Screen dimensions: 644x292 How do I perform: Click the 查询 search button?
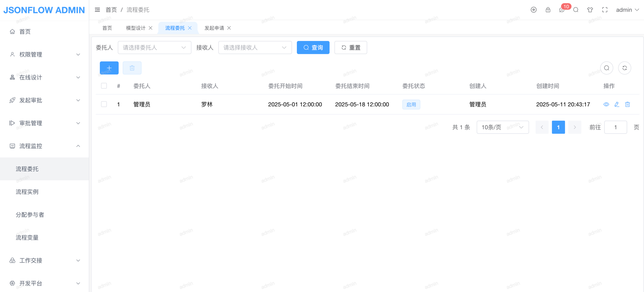[x=313, y=47]
